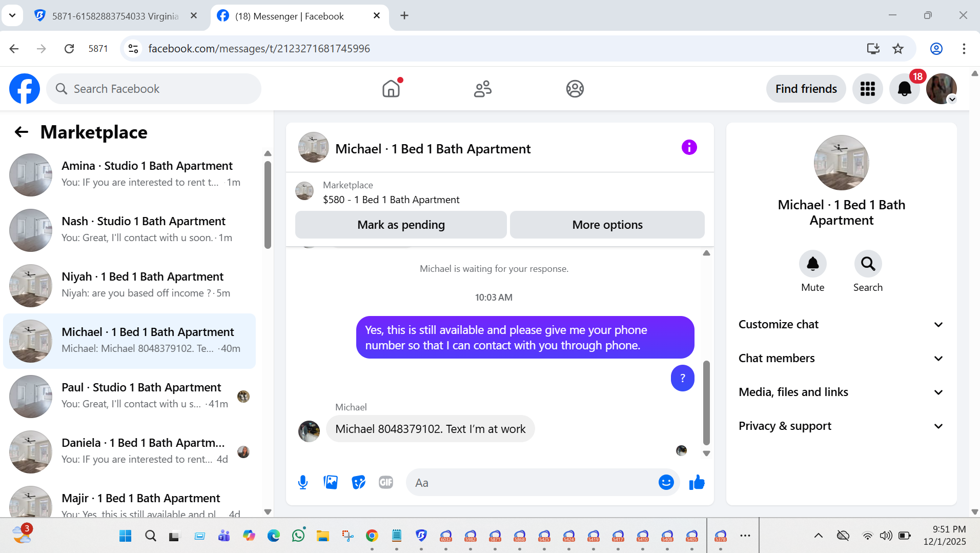This screenshot has width=980, height=553.
Task: Expand Media, files and links section
Action: [841, 392]
